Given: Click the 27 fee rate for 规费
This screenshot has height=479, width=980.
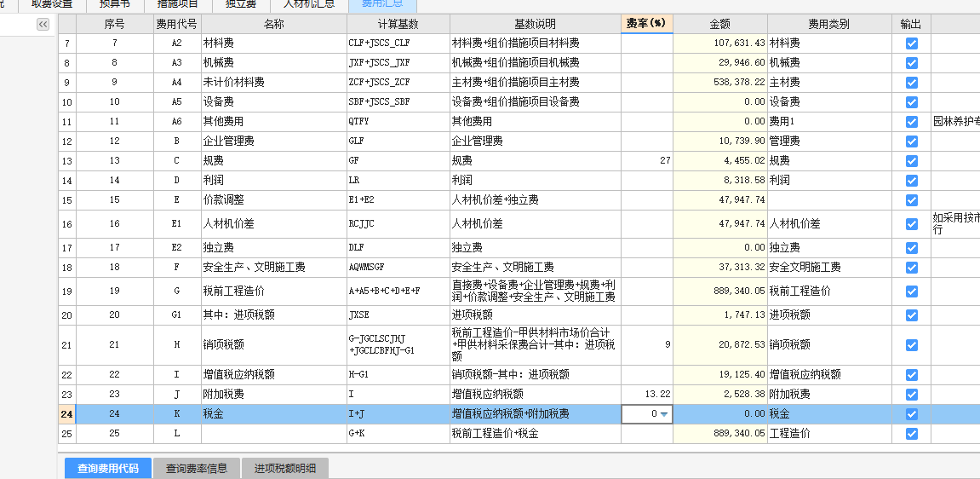Looking at the screenshot, I should click(647, 161).
